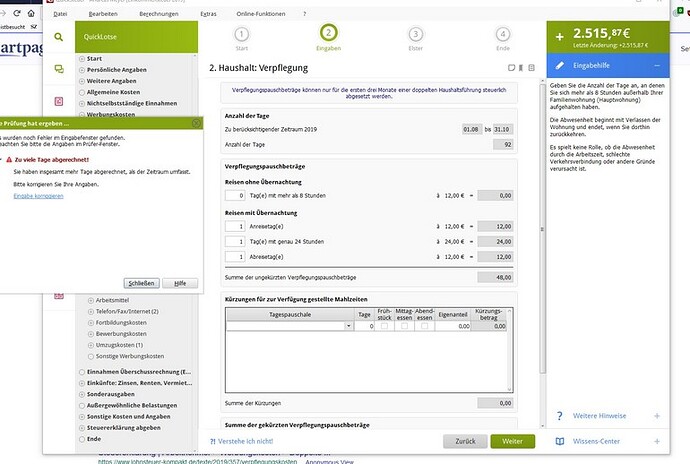Edit the Tage cell in the Kürzungen table

[364, 326]
